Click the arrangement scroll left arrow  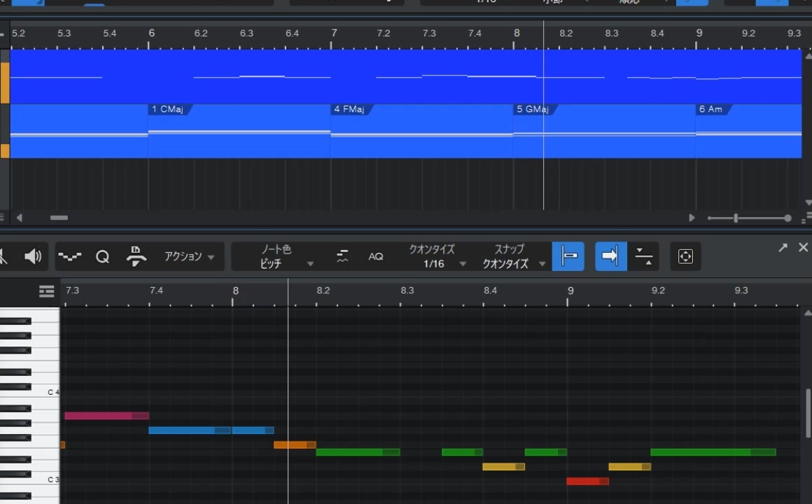pos(19,218)
